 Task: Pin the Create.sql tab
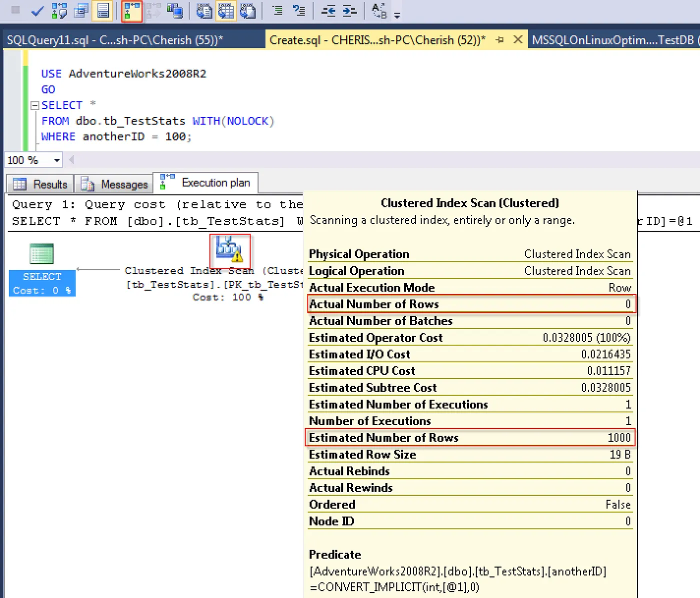[x=499, y=39]
